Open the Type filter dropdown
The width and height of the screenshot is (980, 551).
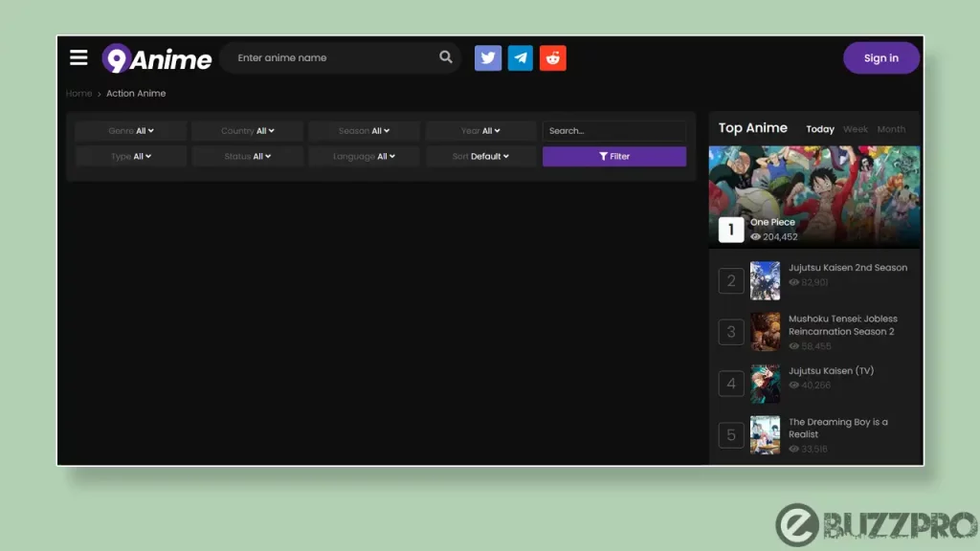tap(130, 156)
